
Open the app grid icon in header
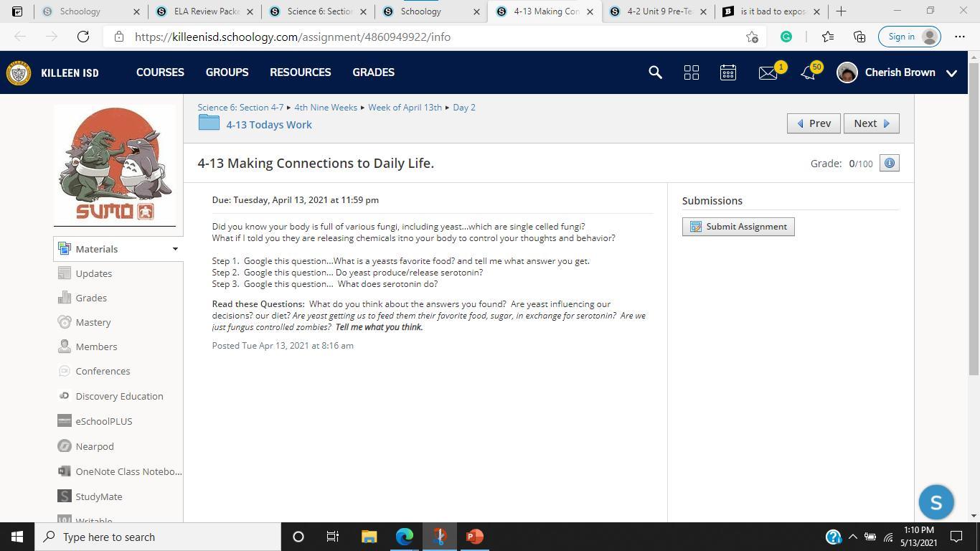coord(692,72)
